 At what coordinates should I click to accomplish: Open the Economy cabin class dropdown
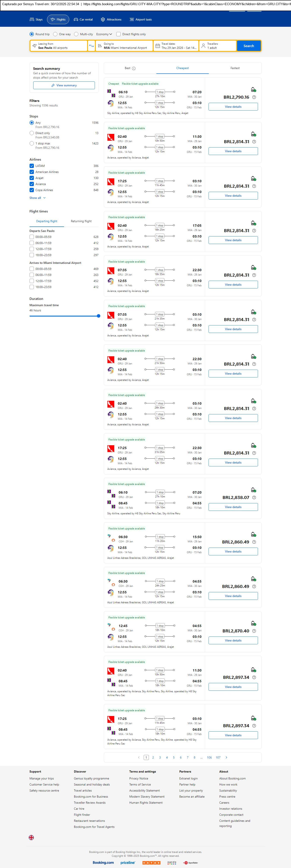point(104,34)
